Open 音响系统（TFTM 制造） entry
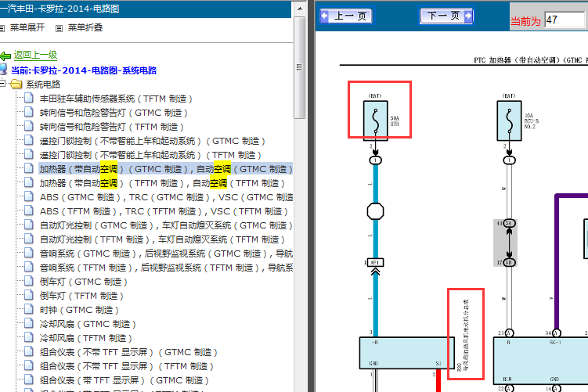 [x=166, y=268]
